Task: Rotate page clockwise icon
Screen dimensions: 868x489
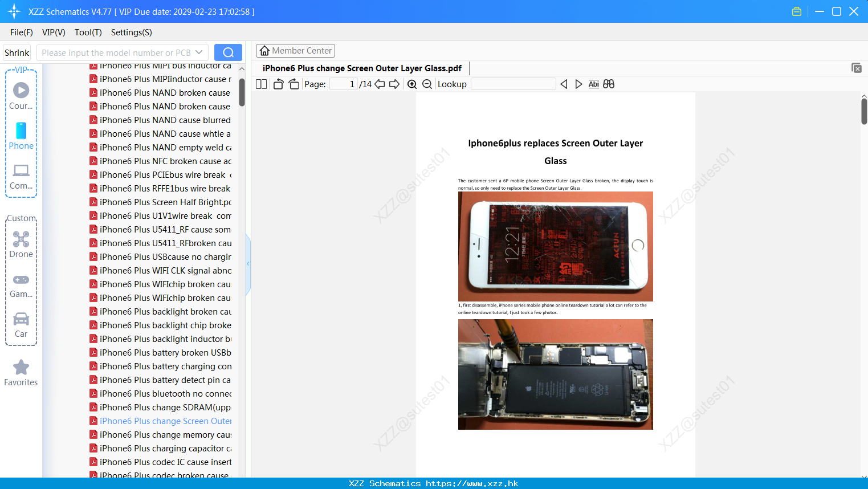Action: [294, 84]
